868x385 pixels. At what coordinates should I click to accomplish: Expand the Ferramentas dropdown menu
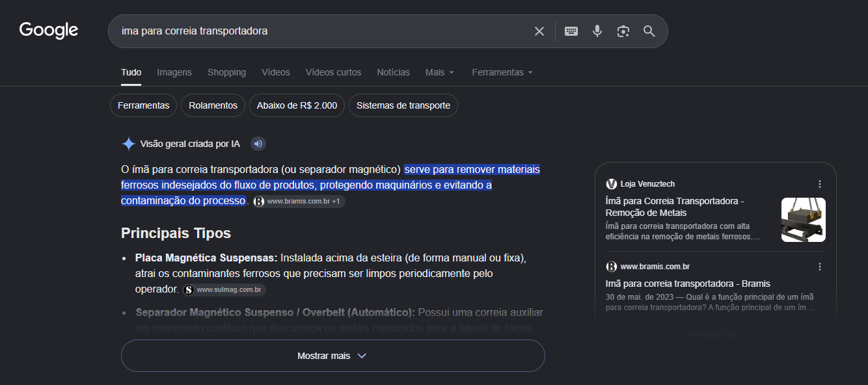[502, 72]
